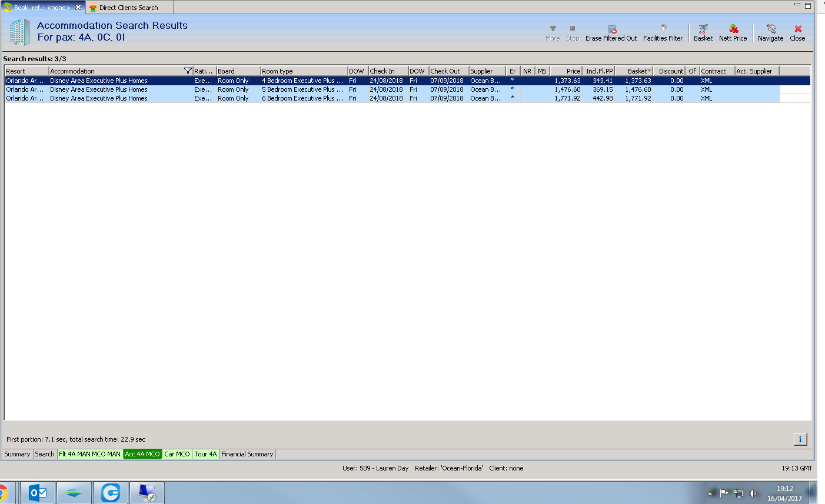Open the Financial Summary tab
The image size is (825, 504).
247,454
